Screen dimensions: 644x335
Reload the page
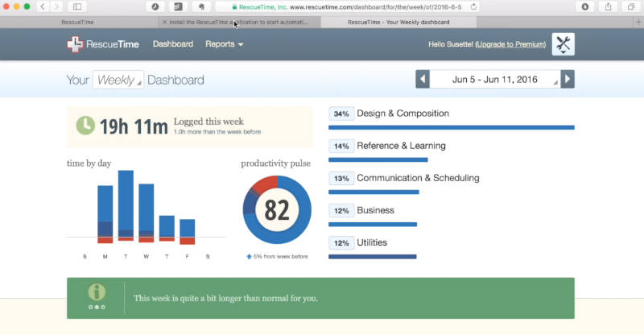point(473,7)
